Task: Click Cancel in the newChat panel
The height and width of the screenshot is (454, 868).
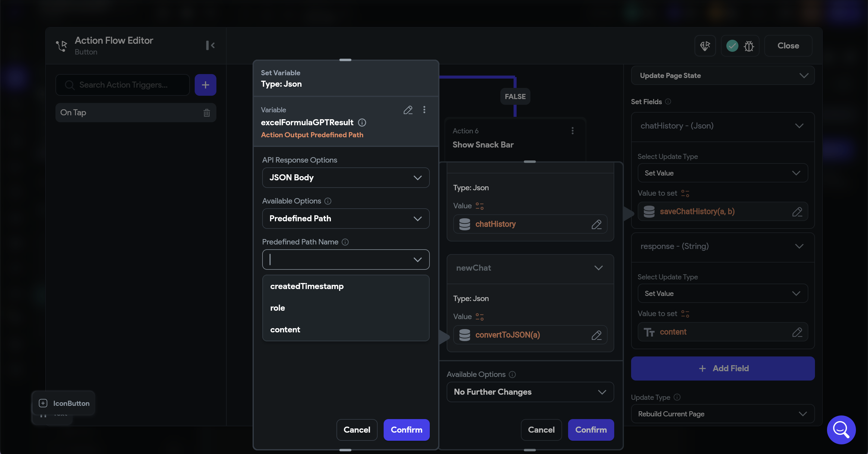Action: (541, 430)
